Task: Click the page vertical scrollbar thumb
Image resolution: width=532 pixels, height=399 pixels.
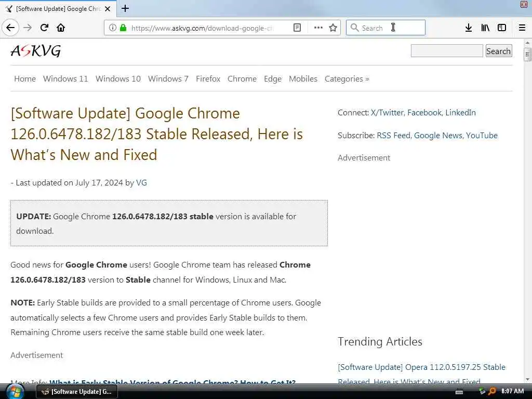Action: point(527,54)
